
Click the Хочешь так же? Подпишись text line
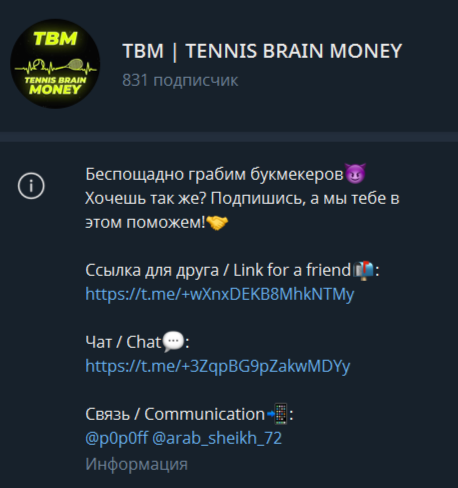[x=196, y=198]
